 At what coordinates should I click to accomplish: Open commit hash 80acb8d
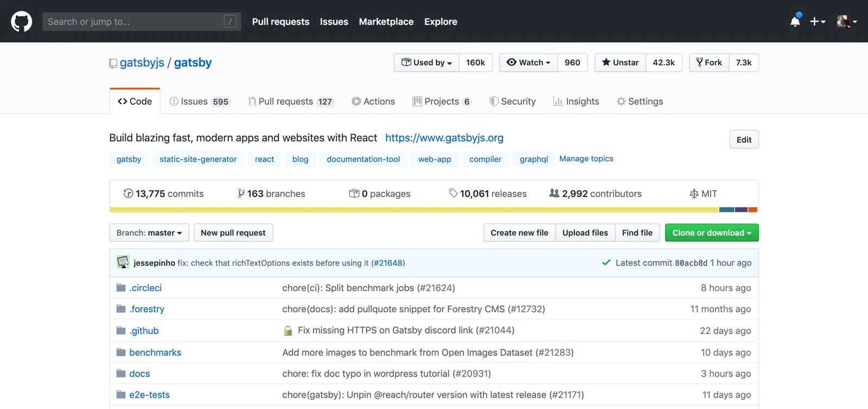pos(691,263)
